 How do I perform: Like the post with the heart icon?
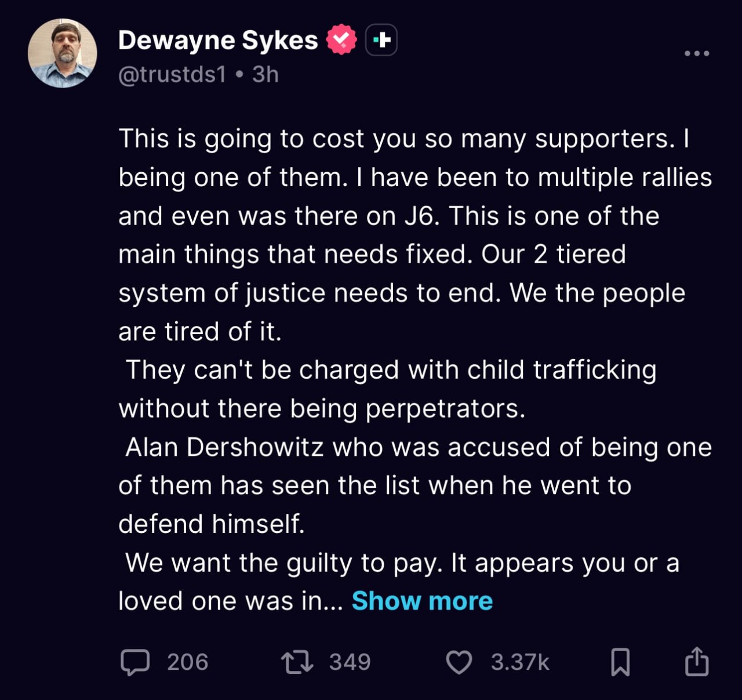[x=459, y=662]
